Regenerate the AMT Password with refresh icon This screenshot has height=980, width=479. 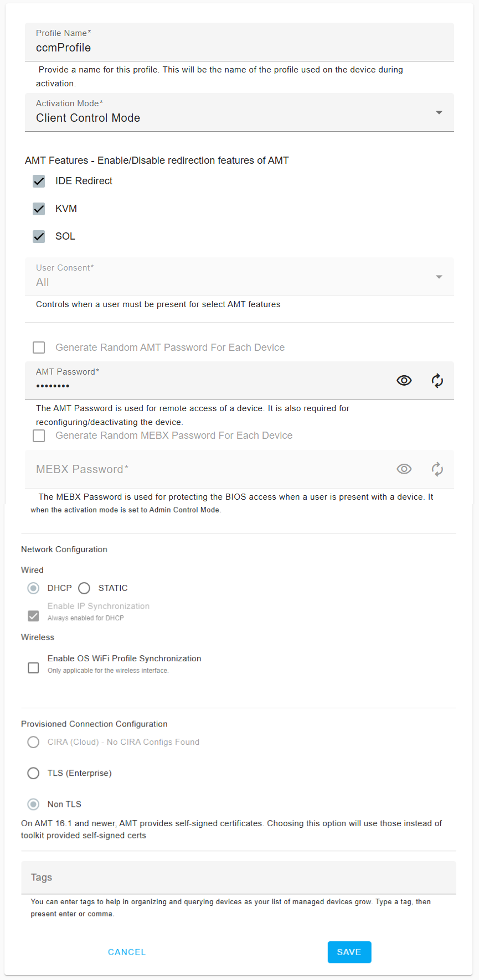tap(437, 381)
